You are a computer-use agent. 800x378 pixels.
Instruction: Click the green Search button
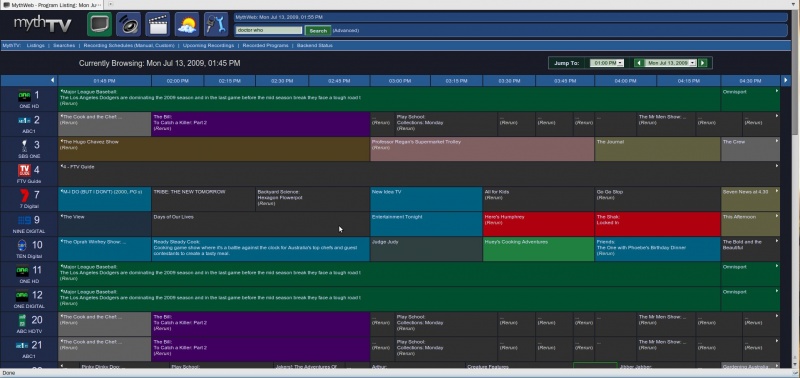tap(318, 31)
